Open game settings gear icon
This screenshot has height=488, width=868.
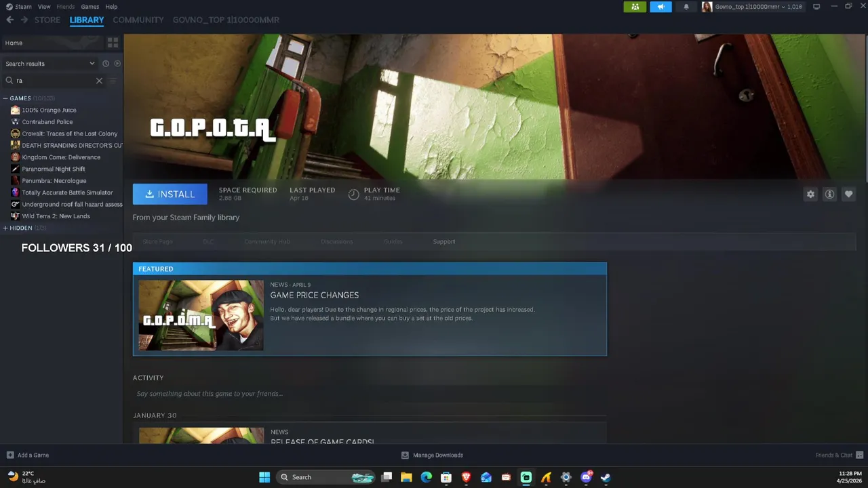point(810,194)
